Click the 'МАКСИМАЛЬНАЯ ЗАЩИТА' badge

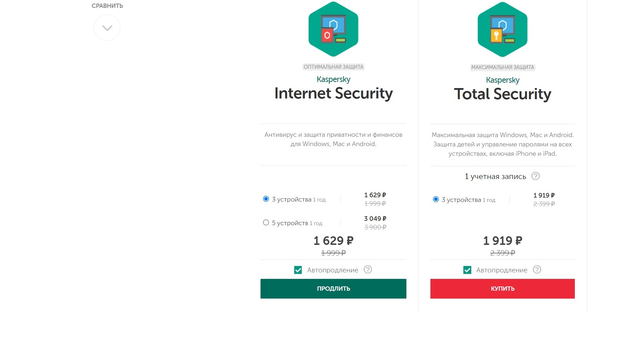pyautogui.click(x=502, y=67)
